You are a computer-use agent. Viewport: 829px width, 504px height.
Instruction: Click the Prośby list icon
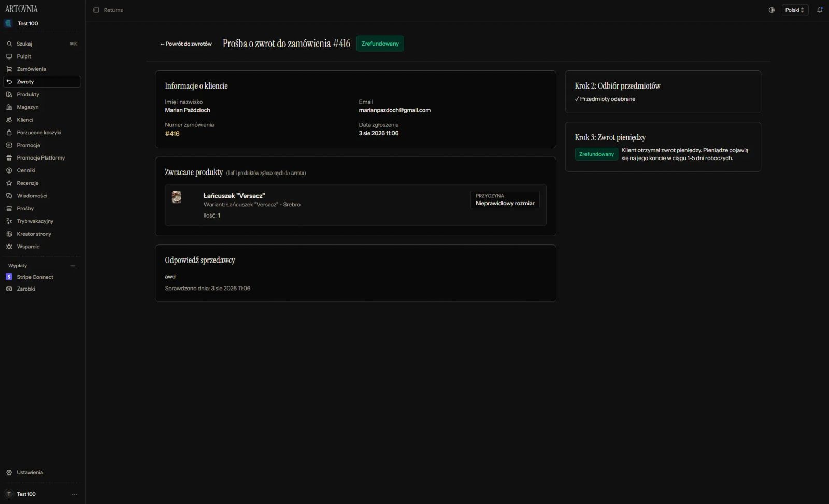point(9,209)
